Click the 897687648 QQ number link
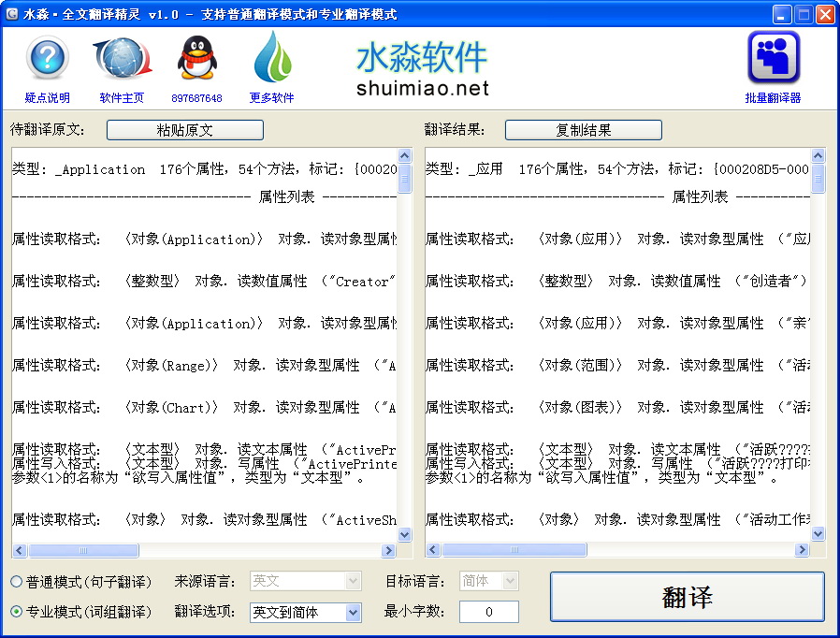The height and width of the screenshot is (638, 840). 196,98
